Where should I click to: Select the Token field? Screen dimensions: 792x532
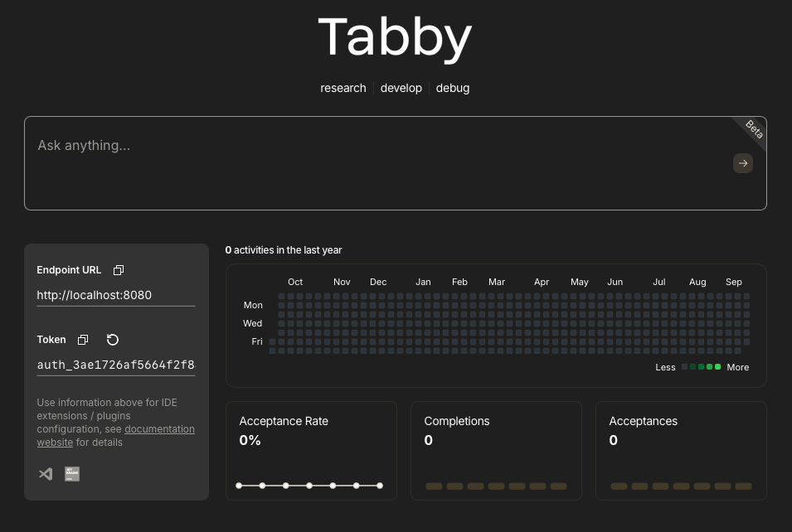[x=115, y=365]
